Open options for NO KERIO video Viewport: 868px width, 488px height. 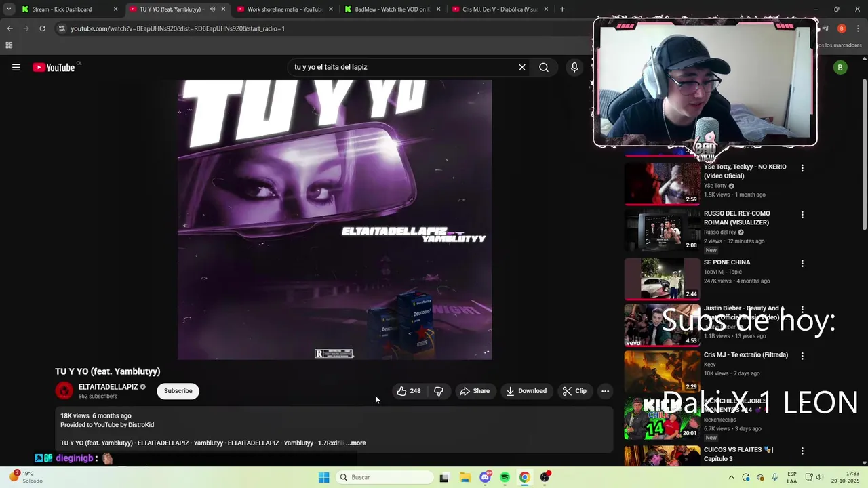[x=802, y=168]
